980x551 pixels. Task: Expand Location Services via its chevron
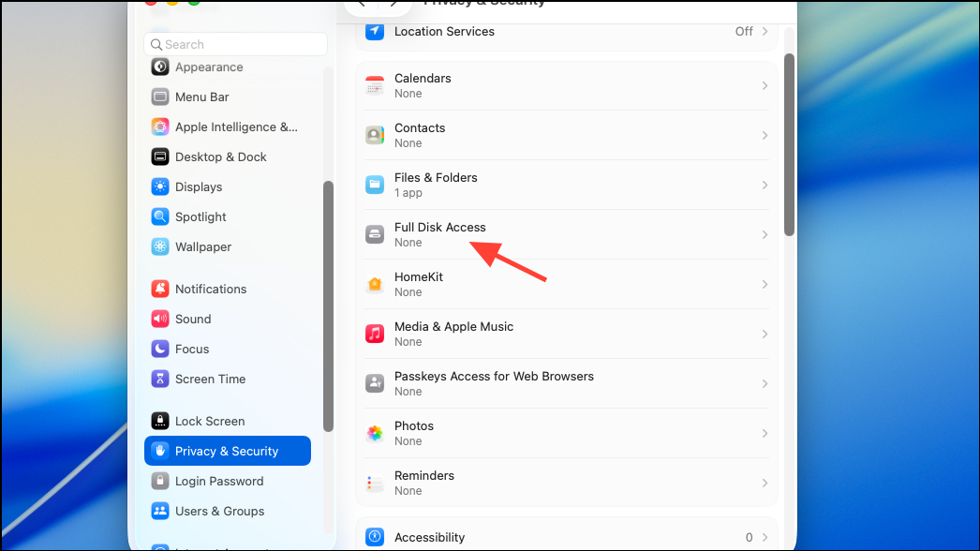point(765,31)
